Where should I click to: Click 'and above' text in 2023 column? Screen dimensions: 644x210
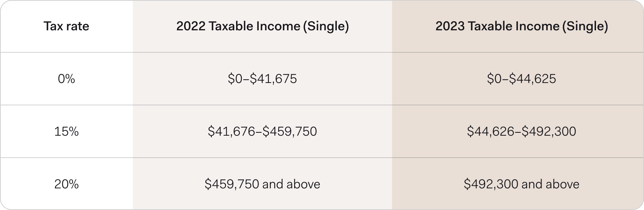(x=551, y=184)
